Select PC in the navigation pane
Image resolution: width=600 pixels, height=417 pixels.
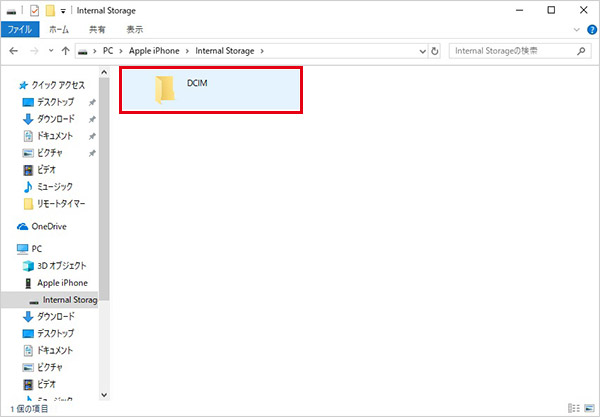point(29,249)
